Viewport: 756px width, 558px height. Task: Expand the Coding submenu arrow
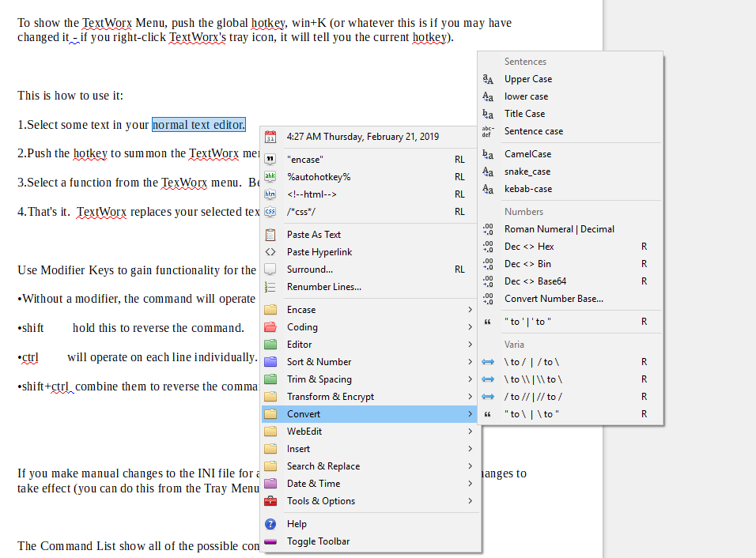[470, 327]
